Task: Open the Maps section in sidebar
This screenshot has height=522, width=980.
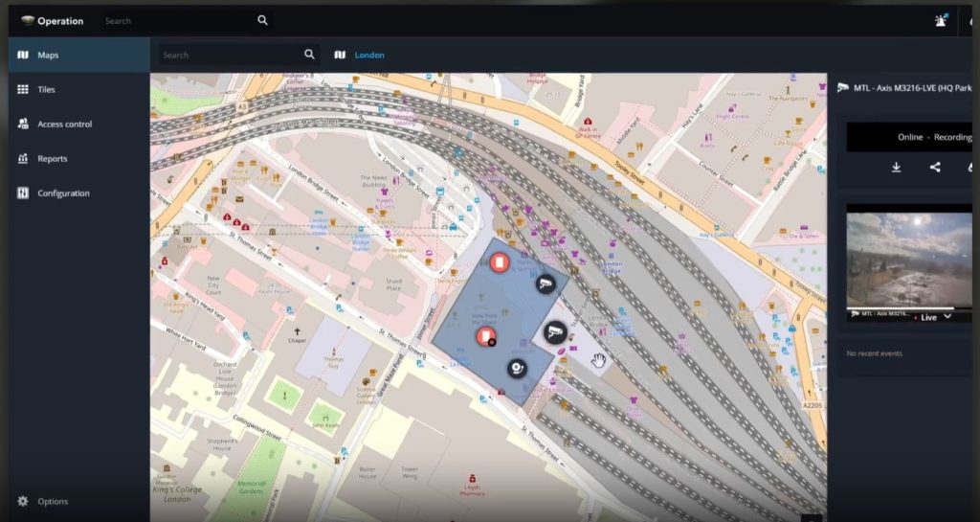Action: (48, 56)
